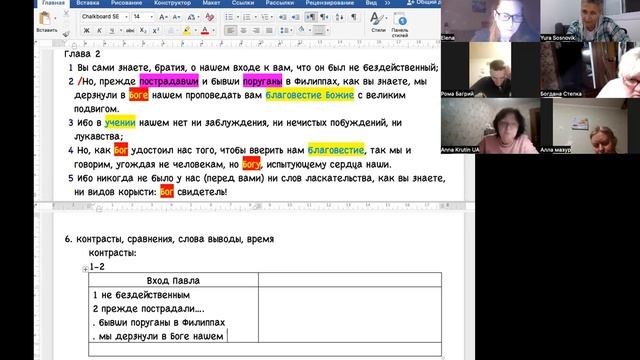Increase paragraph indent
This screenshot has width=640, height=360.
point(296,17)
